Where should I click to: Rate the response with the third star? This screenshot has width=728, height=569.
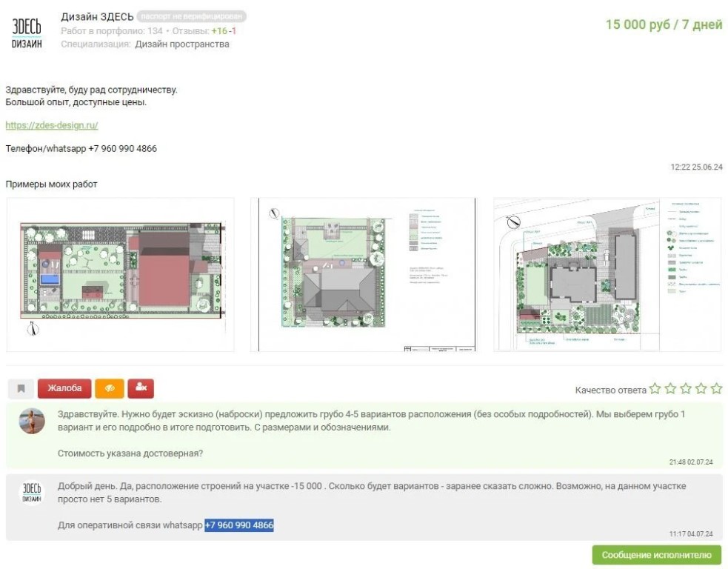[686, 389]
